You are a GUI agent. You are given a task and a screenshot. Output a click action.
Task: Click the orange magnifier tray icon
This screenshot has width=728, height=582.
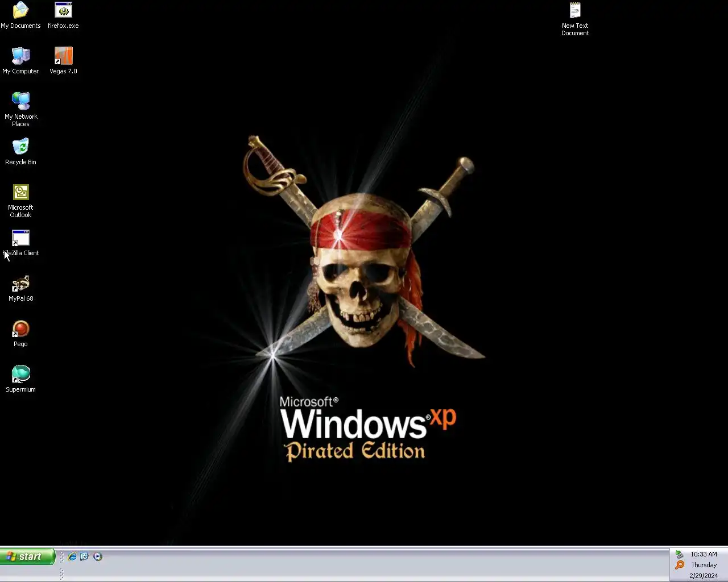[679, 565]
